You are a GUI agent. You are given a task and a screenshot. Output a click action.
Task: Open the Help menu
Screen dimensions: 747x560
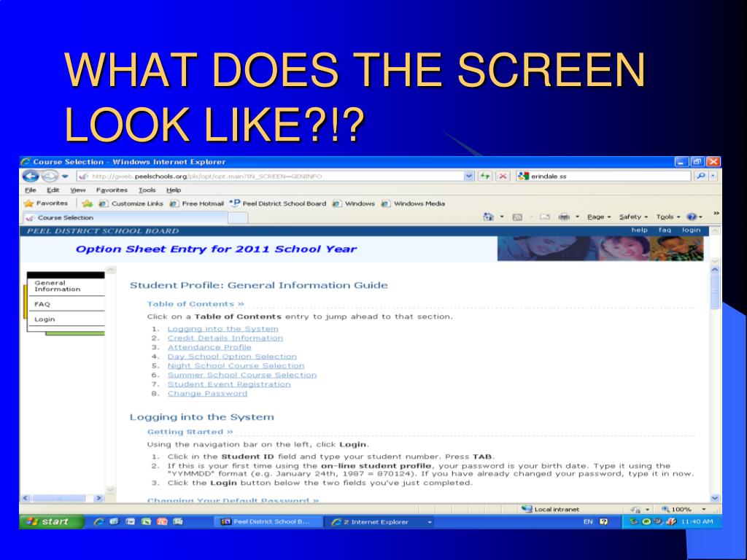174,190
